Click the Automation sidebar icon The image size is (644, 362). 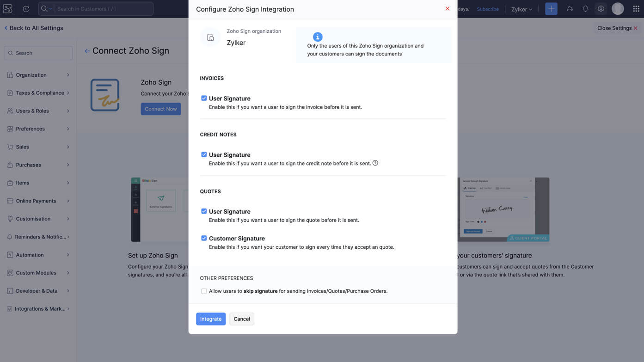(10, 255)
